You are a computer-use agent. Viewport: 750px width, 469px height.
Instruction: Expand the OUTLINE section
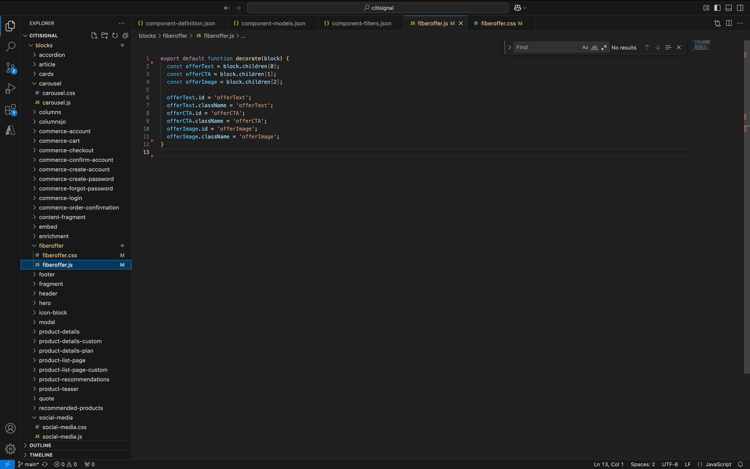40,446
